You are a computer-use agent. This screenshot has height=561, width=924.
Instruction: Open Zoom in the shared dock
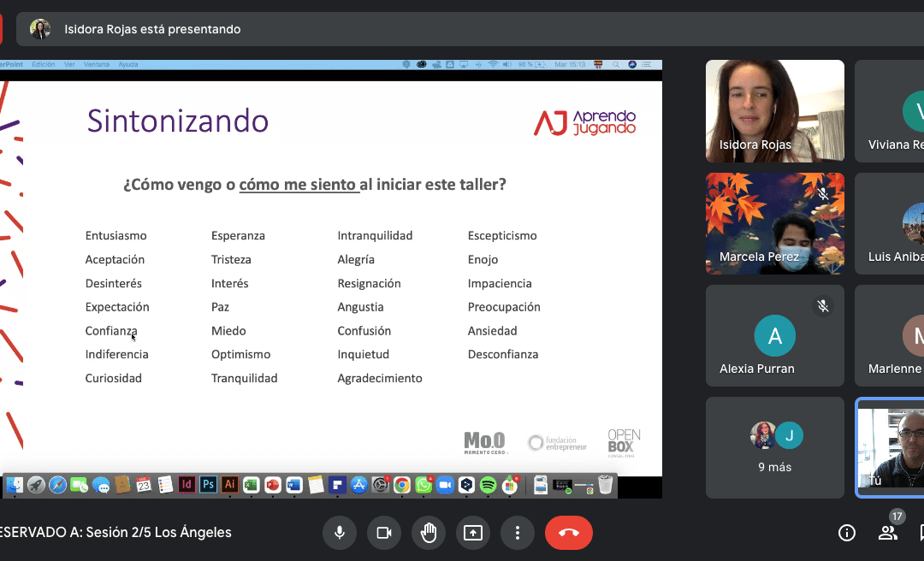[x=445, y=485]
